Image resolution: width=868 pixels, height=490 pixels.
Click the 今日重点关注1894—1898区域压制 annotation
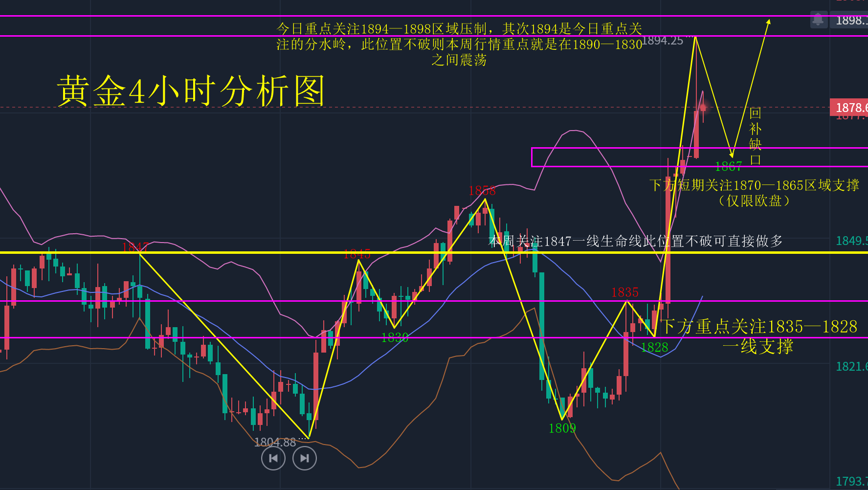[459, 44]
